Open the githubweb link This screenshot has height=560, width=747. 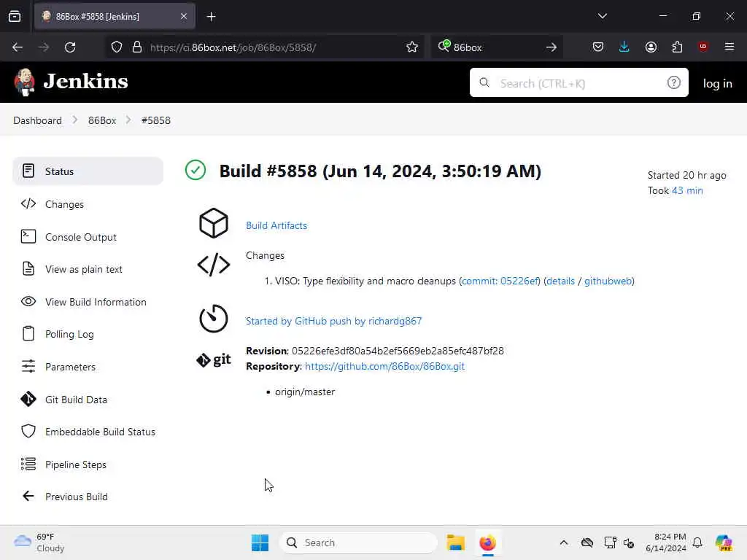(608, 281)
